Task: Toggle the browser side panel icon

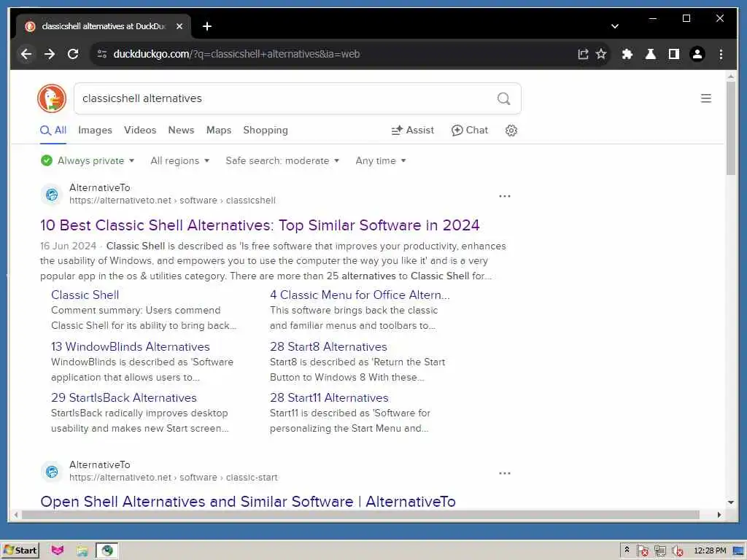Action: [673, 54]
